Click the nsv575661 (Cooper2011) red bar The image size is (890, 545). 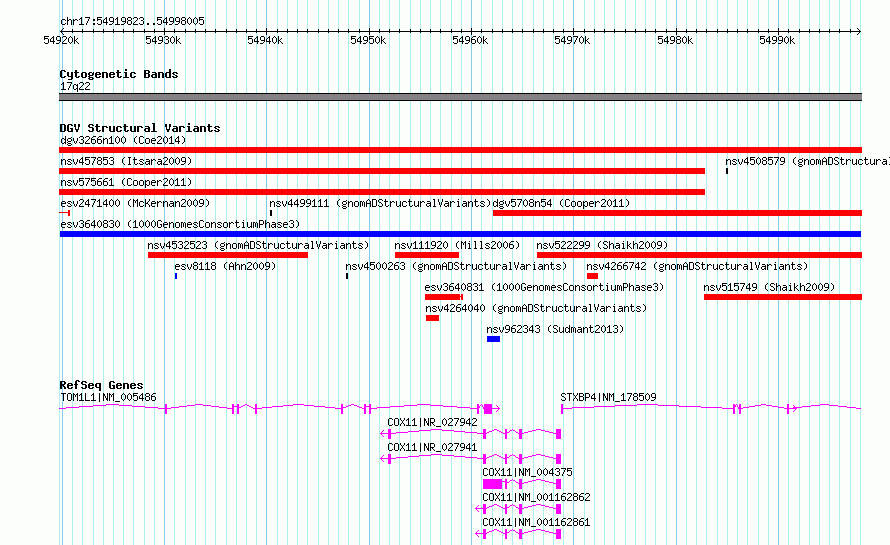(382, 192)
